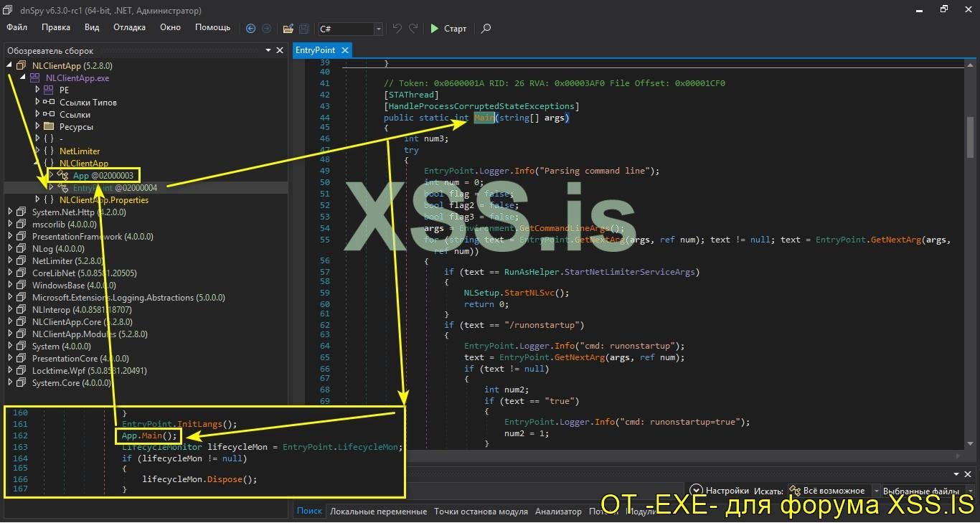The height and width of the screenshot is (523, 980).
Task: Open the Обозреватель сборок panel options arrow
Action: point(269,50)
